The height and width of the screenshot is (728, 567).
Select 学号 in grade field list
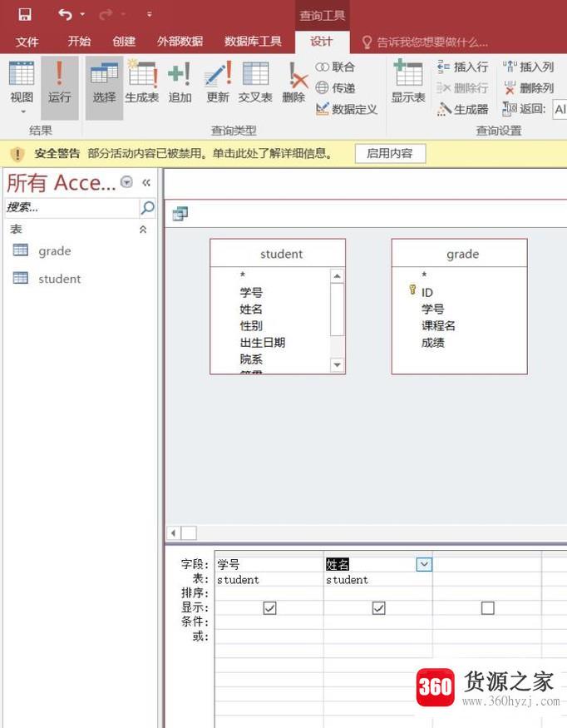[432, 310]
